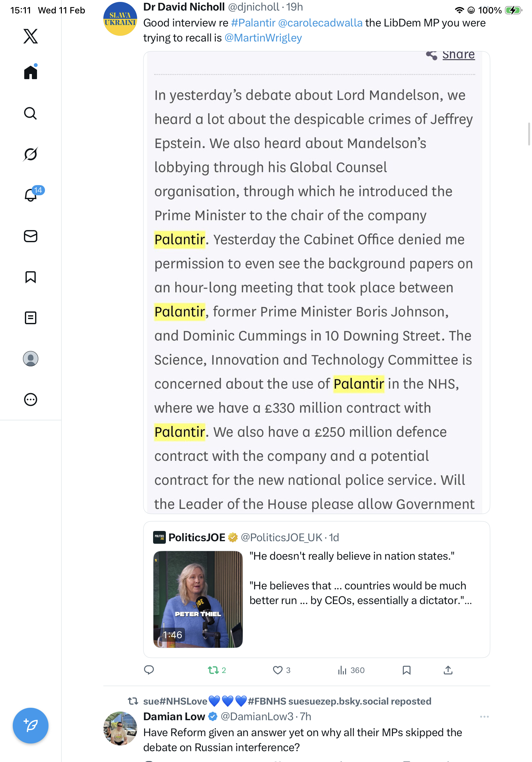The height and width of the screenshot is (762, 532).
Task: Share Dr David Nicholl's post
Action: click(x=448, y=670)
